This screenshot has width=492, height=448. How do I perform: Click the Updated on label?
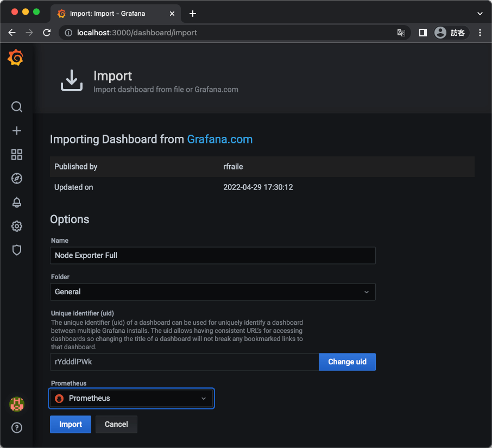pyautogui.click(x=73, y=187)
